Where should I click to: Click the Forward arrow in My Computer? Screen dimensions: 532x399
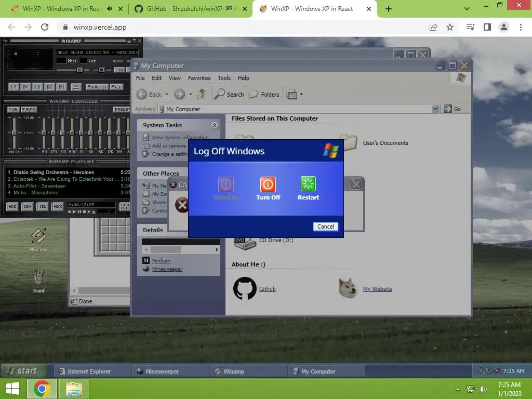pyautogui.click(x=179, y=95)
